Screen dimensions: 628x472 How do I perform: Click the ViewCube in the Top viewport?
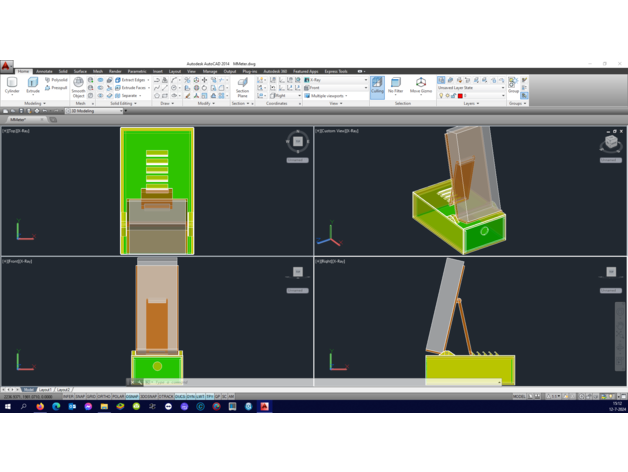coord(297,142)
